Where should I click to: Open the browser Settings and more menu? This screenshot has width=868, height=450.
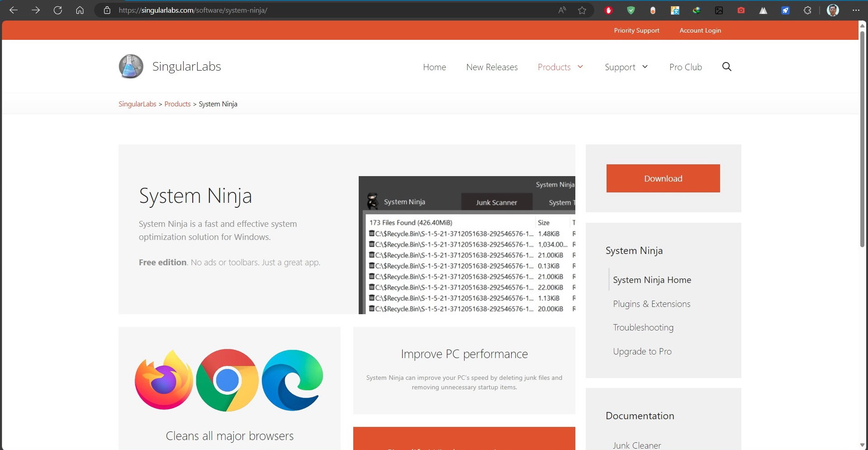click(x=856, y=10)
